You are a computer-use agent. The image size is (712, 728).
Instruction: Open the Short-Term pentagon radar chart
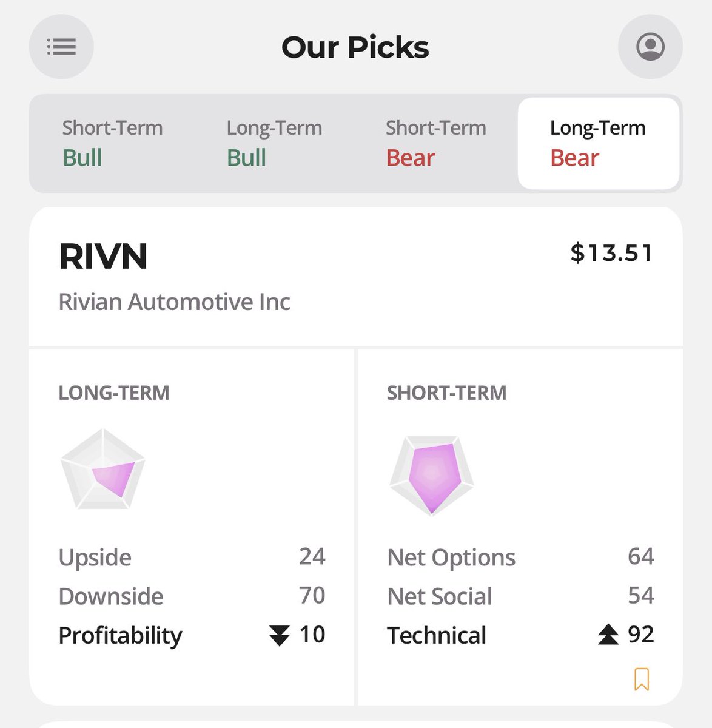(x=431, y=475)
